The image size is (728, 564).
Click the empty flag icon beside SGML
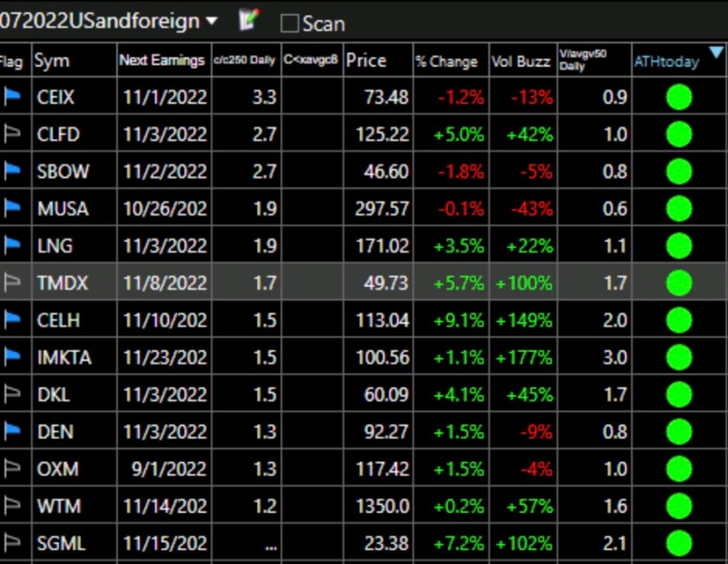[x=12, y=542]
